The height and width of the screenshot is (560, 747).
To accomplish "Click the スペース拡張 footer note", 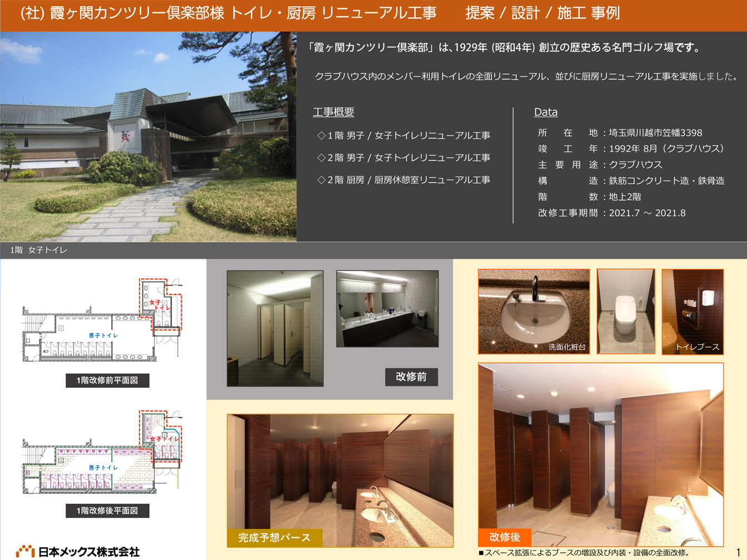I will [584, 553].
